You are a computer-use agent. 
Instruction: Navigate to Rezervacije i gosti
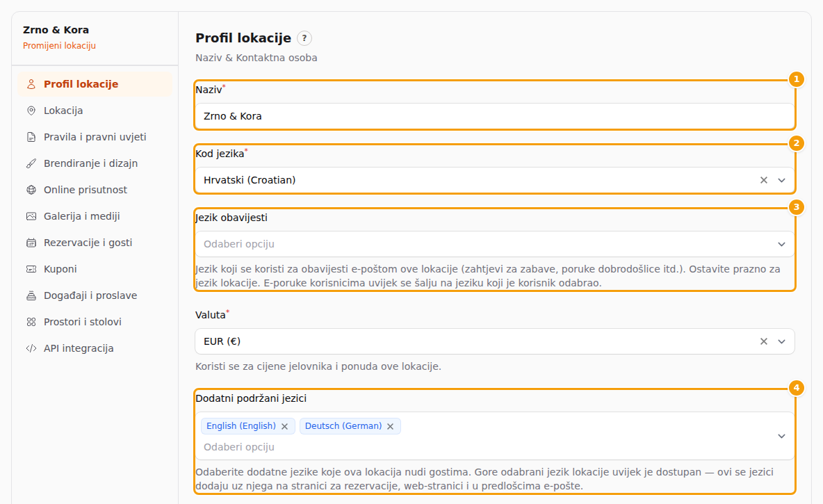[x=95, y=243]
